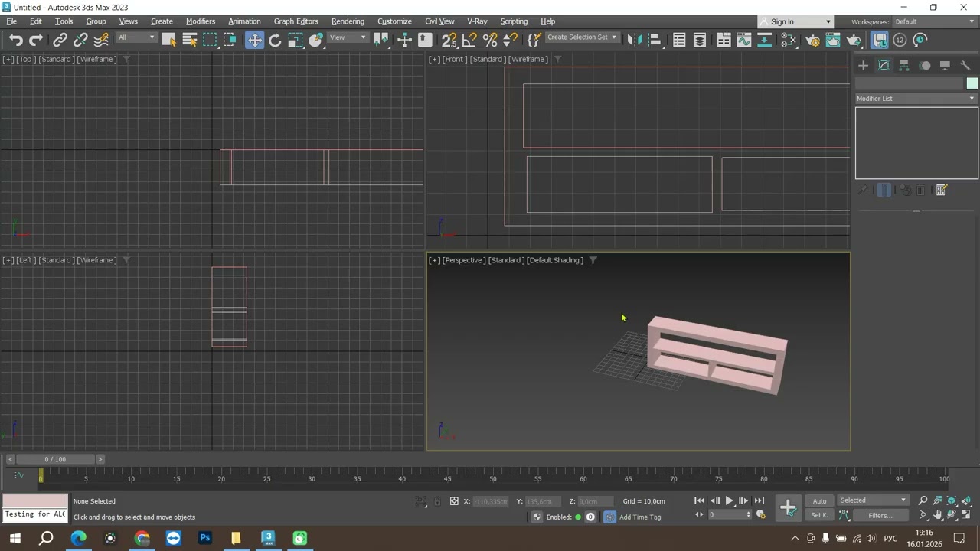Image resolution: width=980 pixels, height=551 pixels.
Task: Click the Undo arrow icon
Action: coord(15,40)
